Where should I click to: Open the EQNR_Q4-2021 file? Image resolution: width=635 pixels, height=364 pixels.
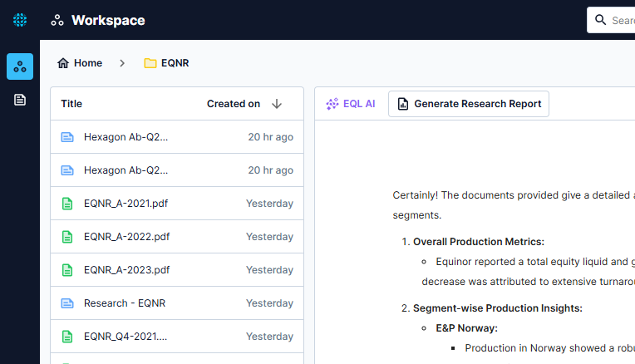pyautogui.click(x=126, y=336)
